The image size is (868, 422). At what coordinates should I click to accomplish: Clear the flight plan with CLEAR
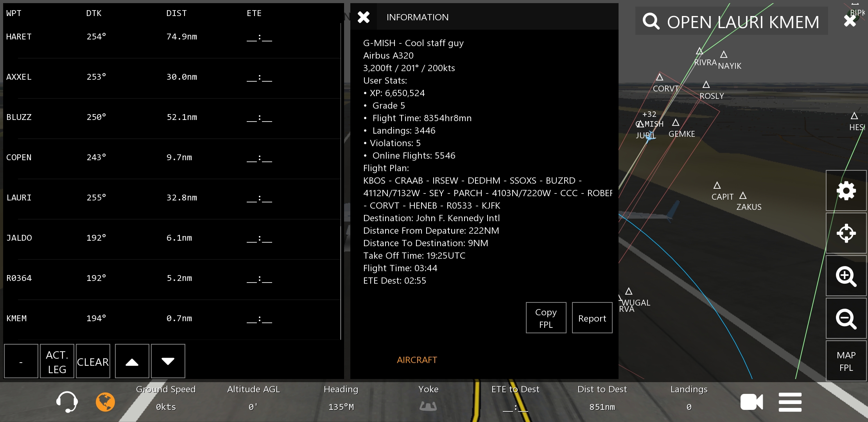click(93, 361)
